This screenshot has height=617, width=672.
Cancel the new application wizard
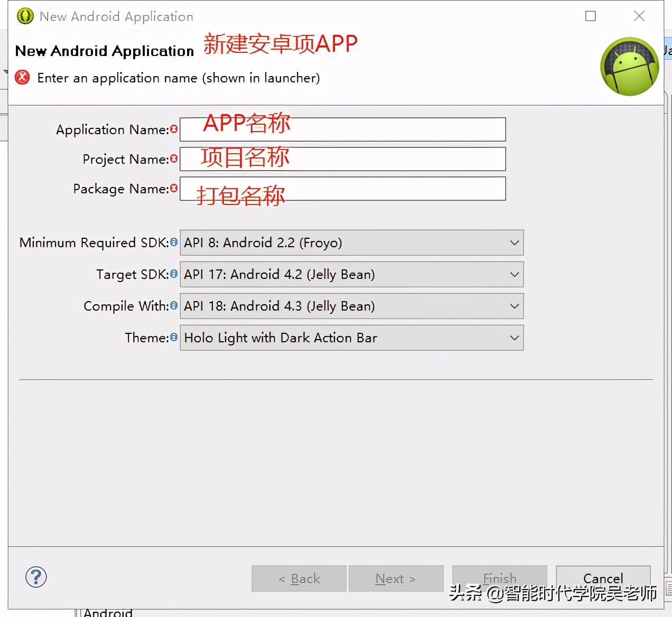pos(603,578)
